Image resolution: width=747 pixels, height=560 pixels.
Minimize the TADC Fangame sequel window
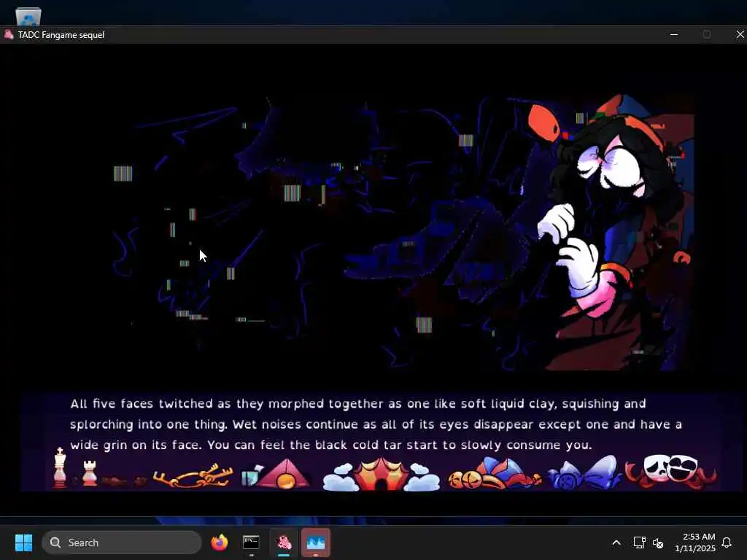point(673,35)
